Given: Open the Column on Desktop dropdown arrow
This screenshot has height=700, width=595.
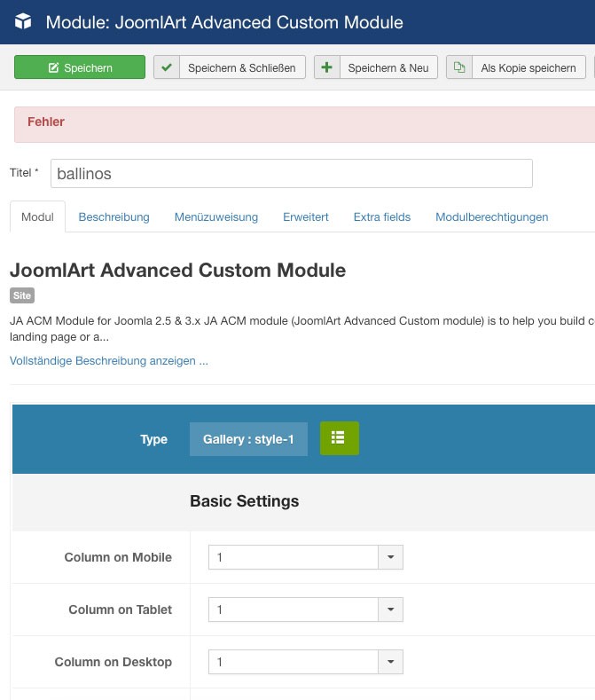Looking at the screenshot, I should tap(390, 662).
